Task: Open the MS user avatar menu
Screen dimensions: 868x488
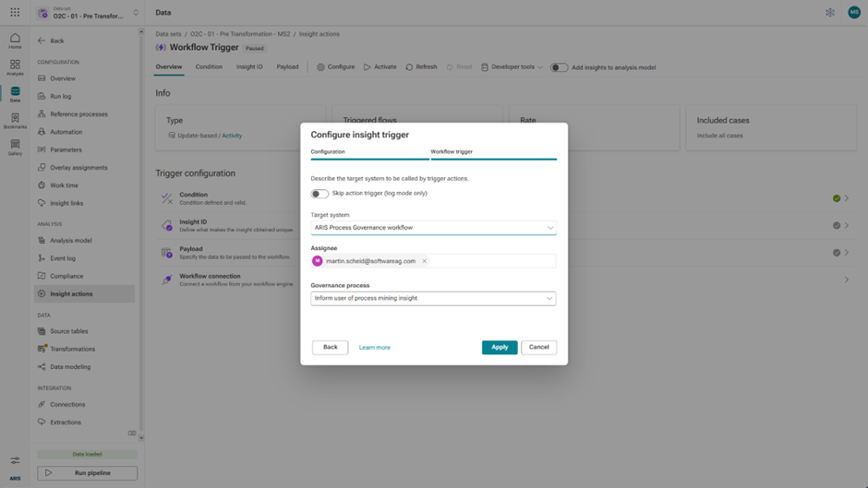Action: click(x=854, y=13)
